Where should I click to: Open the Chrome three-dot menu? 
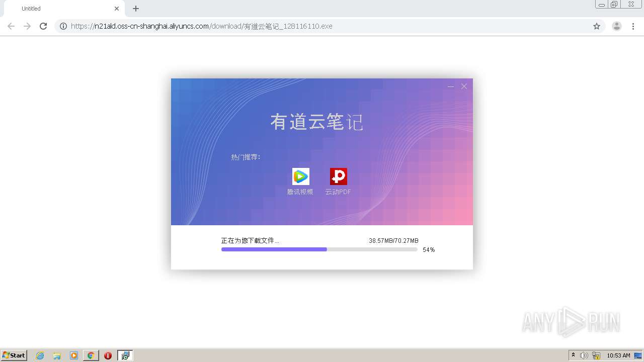pyautogui.click(x=633, y=26)
